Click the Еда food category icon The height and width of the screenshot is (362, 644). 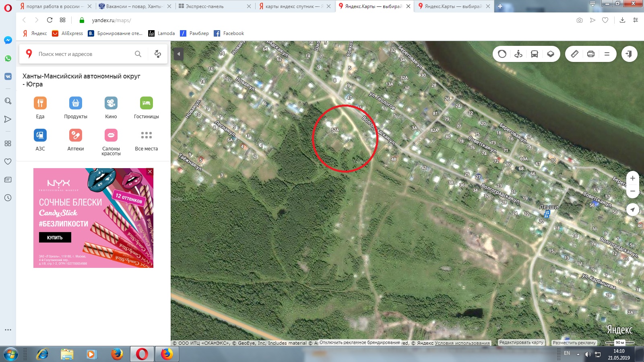pos(40,103)
